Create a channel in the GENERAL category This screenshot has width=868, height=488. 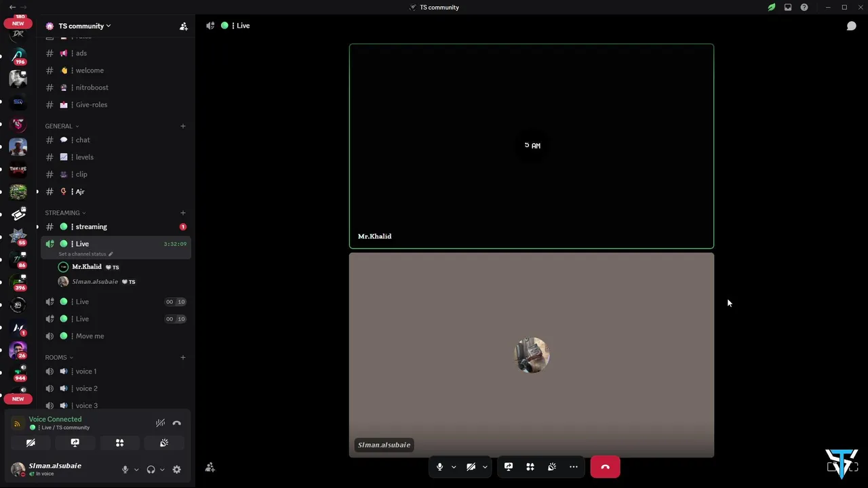click(x=183, y=126)
